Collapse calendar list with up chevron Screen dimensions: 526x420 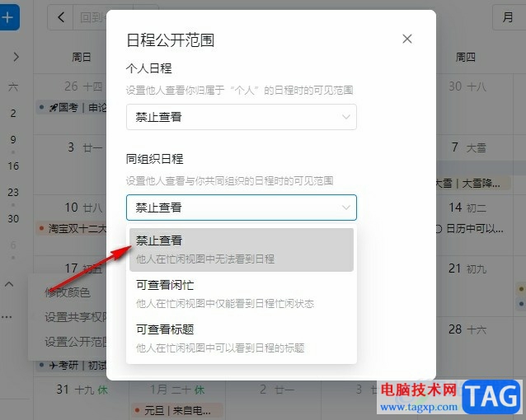coord(9,284)
